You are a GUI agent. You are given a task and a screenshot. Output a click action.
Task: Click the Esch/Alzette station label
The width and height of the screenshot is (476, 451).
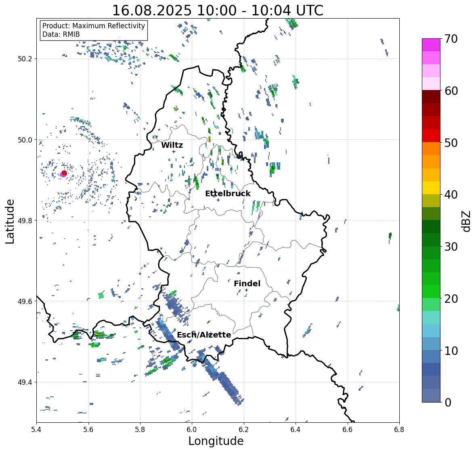pyautogui.click(x=204, y=335)
